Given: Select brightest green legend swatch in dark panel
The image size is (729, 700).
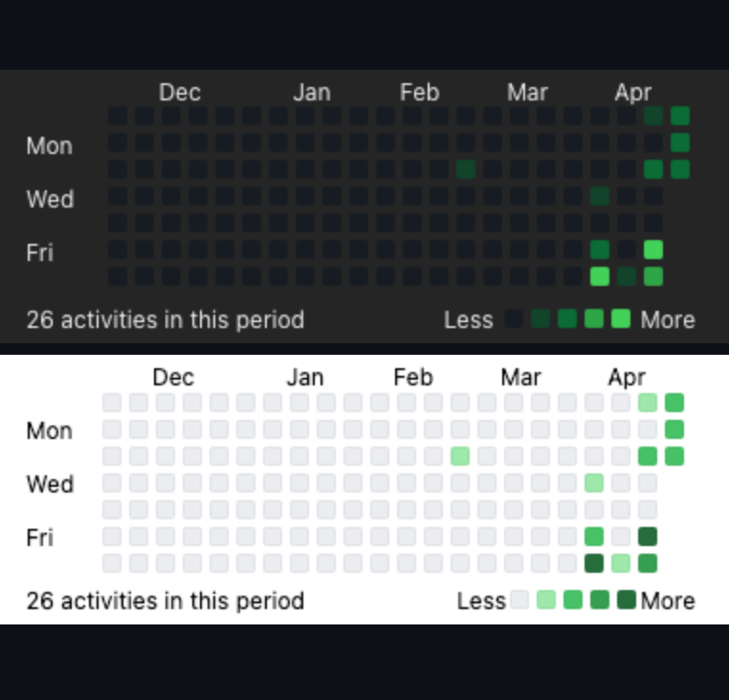Looking at the screenshot, I should point(621,318).
